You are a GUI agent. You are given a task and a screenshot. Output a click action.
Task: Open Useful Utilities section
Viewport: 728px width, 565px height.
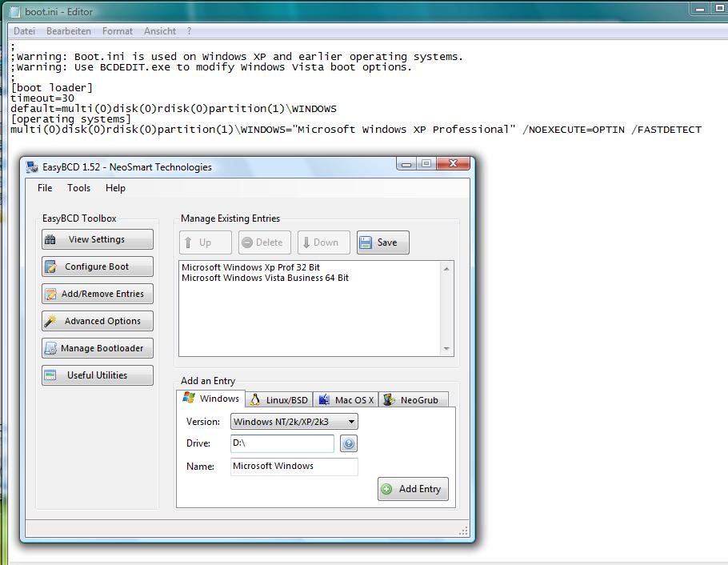[x=97, y=375]
